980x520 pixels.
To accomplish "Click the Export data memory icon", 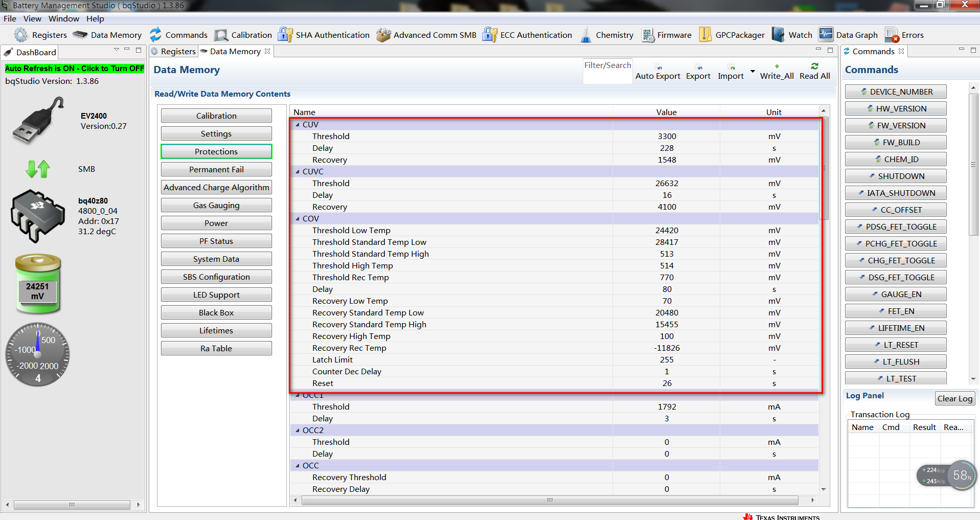I will click(x=699, y=67).
